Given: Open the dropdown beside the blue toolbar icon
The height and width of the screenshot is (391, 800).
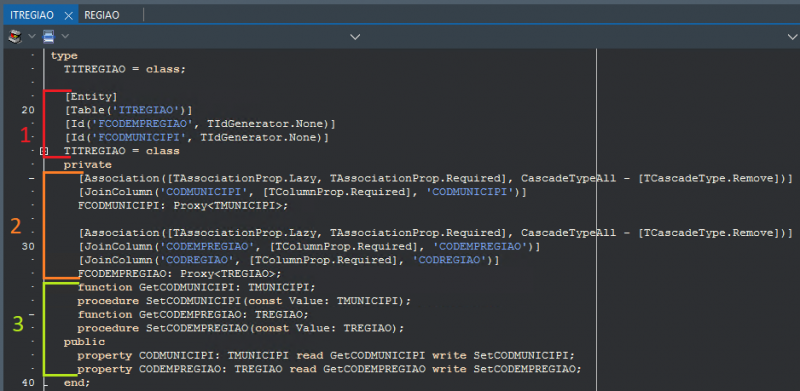Looking at the screenshot, I should click(x=65, y=36).
